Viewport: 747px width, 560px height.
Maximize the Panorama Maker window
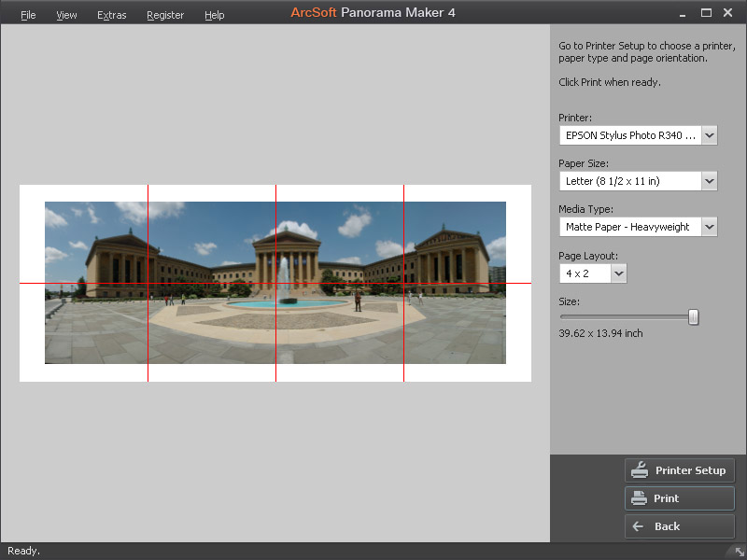(x=706, y=13)
